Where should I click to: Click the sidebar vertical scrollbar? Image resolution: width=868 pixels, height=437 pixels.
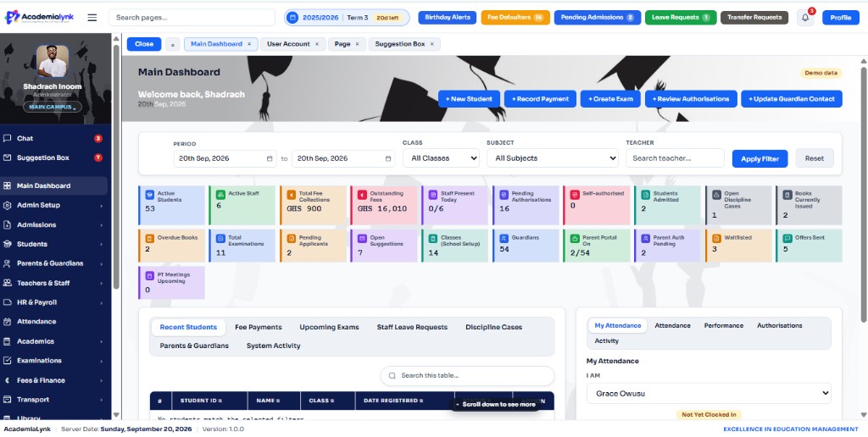pos(116,166)
